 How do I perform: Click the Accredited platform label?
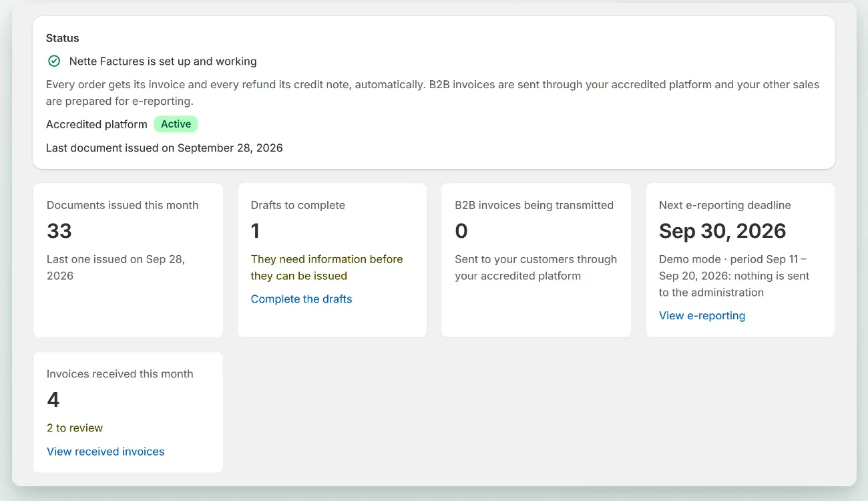(97, 124)
